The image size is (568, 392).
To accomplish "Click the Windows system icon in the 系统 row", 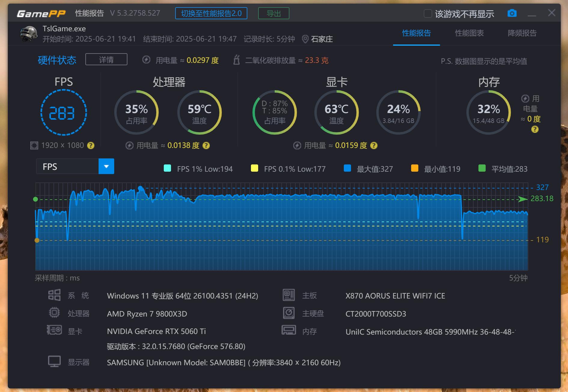I will [54, 295].
